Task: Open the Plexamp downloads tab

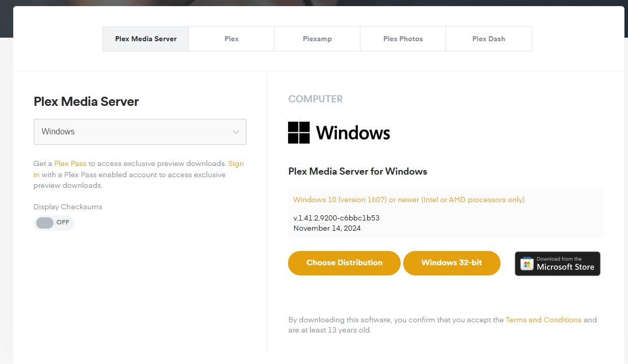Action: (x=317, y=39)
